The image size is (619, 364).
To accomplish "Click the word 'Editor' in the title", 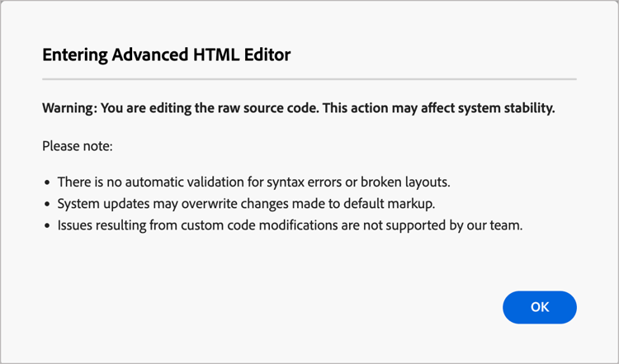I will (x=266, y=55).
